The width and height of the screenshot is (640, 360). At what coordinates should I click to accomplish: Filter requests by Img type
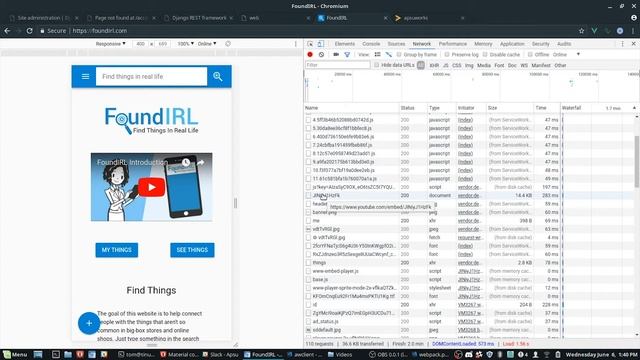[x=469, y=65]
